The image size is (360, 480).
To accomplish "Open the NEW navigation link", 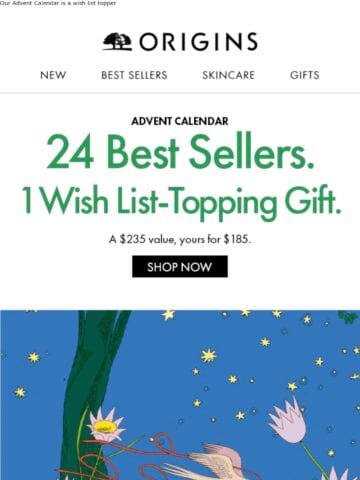I will coord(53,75).
